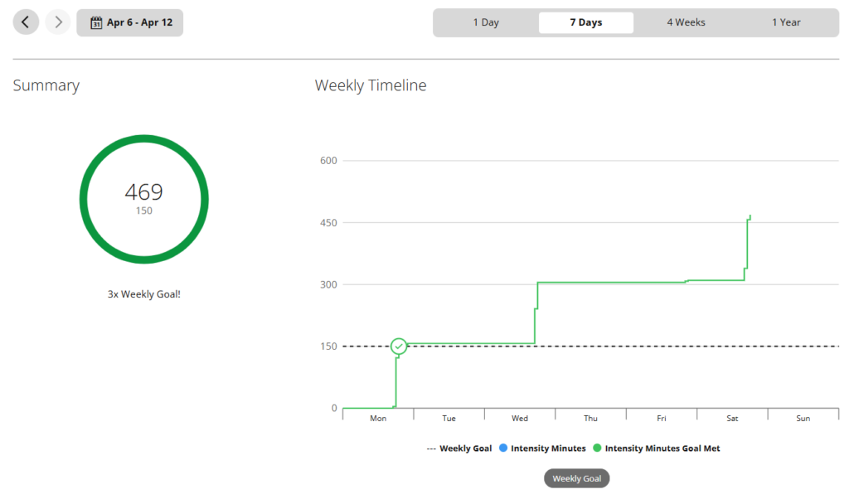The image size is (849, 504).
Task: Show the 1 Year view
Action: 786,22
